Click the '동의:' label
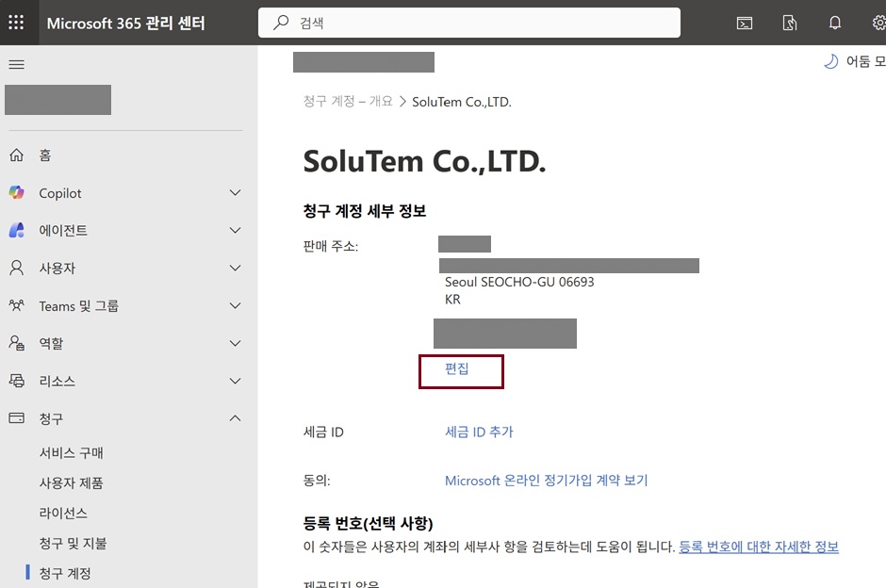 (317, 481)
